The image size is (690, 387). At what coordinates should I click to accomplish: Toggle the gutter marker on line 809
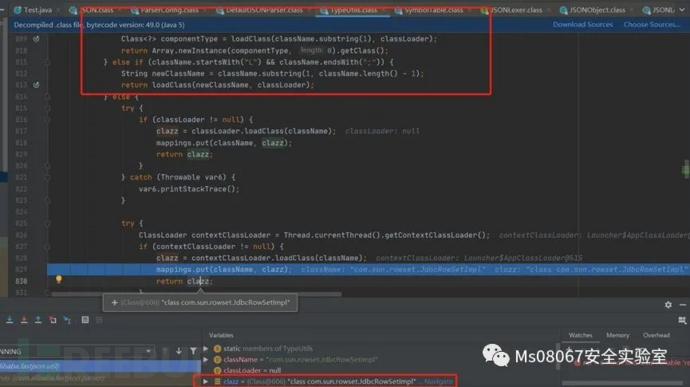pos(36,39)
